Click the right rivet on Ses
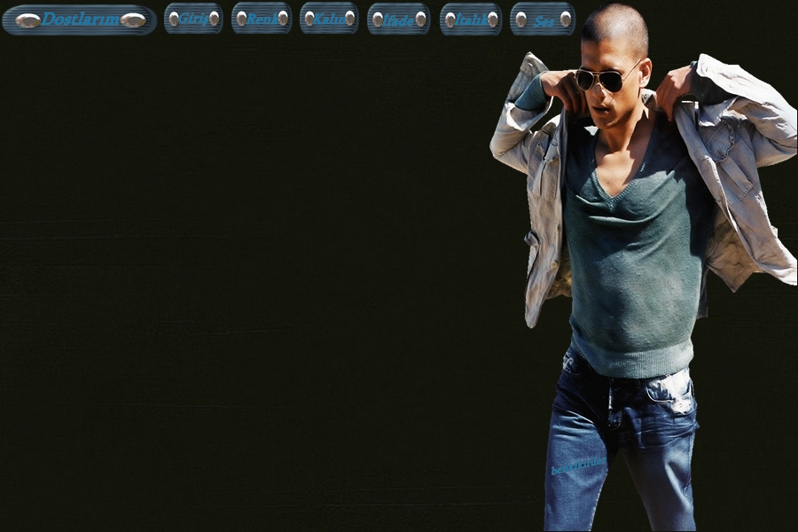The width and height of the screenshot is (798, 532). pyautogui.click(x=565, y=19)
